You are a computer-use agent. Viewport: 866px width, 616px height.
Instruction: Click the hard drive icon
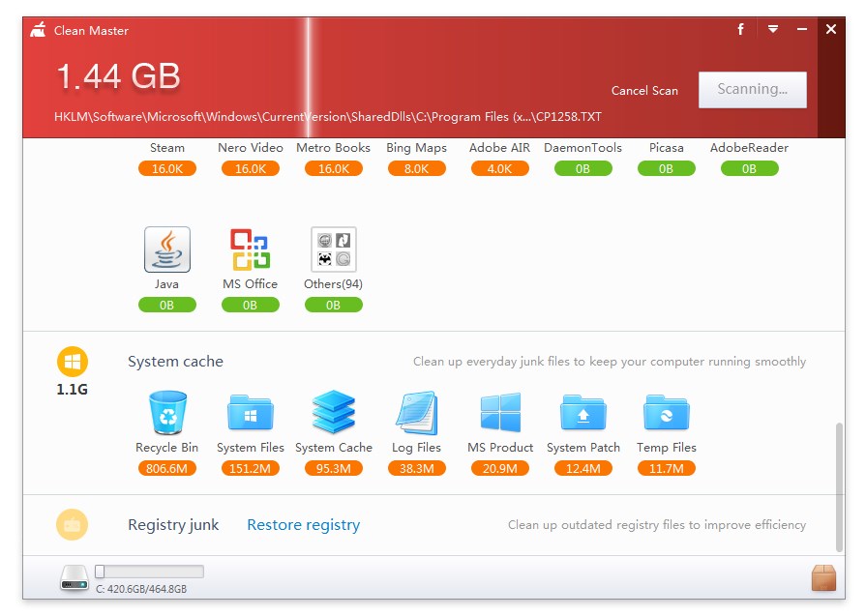click(75, 577)
